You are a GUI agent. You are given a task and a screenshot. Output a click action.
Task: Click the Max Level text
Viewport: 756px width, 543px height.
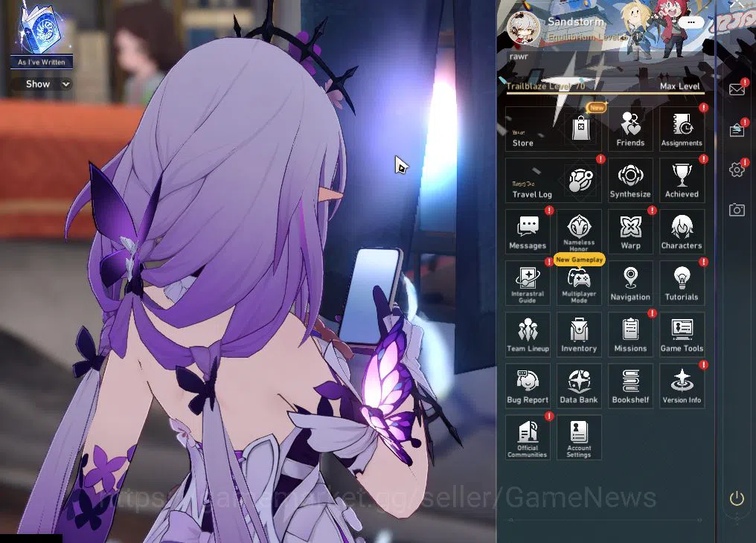pos(679,86)
